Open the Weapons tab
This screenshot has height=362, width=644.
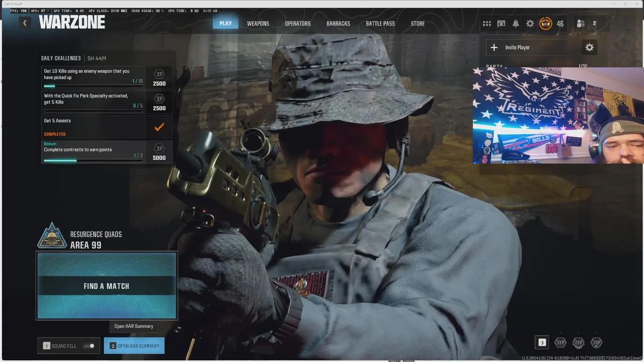tap(258, 24)
